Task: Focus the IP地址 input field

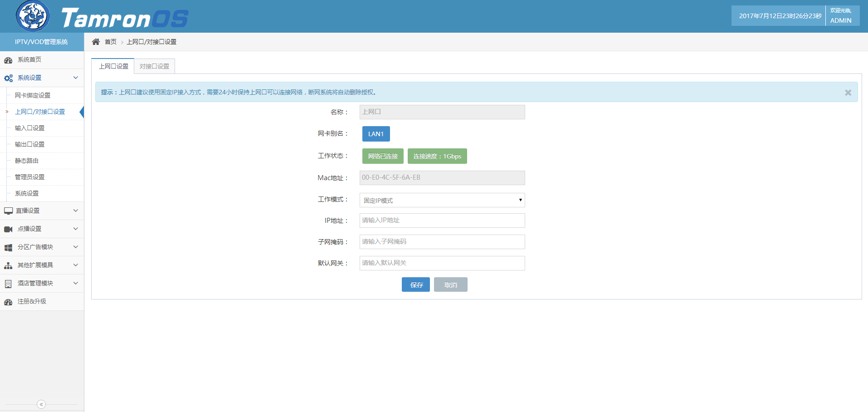Action: (x=442, y=221)
